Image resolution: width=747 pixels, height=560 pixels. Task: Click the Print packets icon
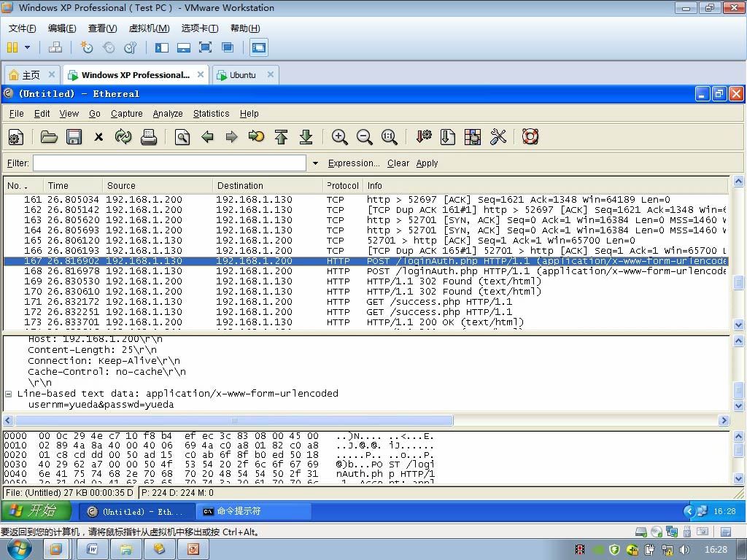point(149,137)
